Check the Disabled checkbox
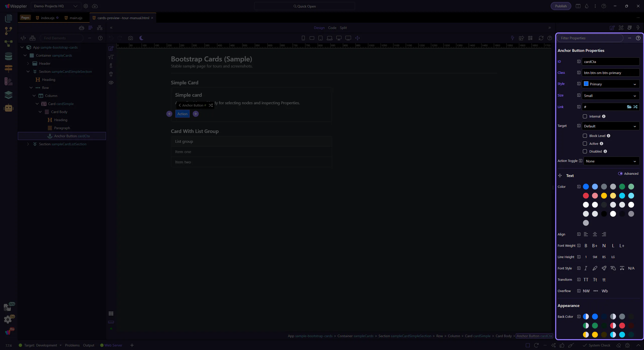 (x=585, y=151)
